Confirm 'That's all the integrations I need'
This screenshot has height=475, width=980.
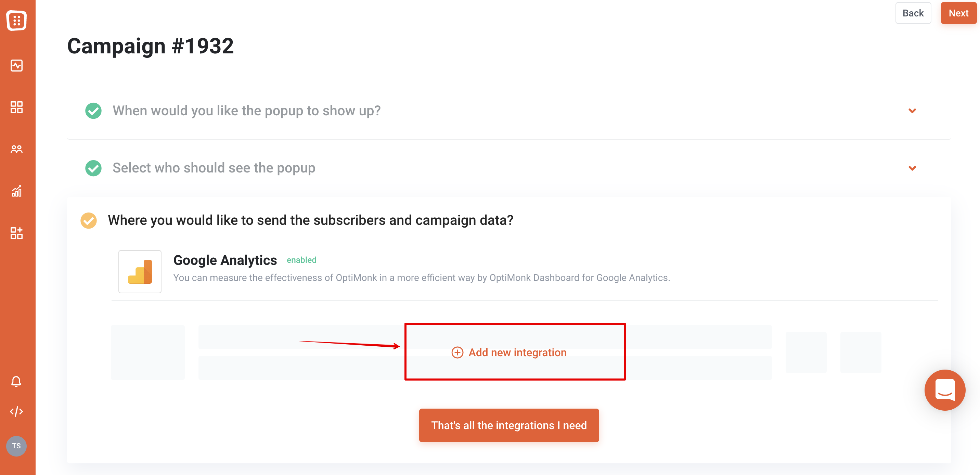508,425
